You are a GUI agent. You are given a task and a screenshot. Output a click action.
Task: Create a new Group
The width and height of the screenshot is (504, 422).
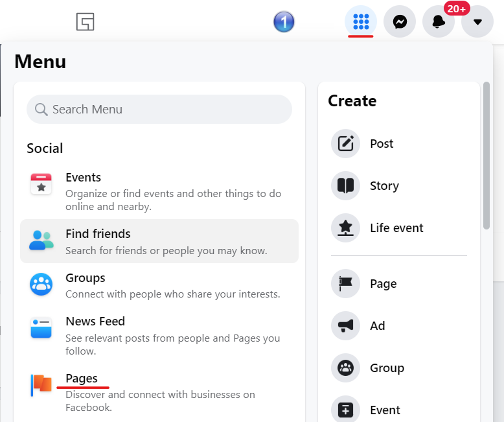tap(387, 368)
